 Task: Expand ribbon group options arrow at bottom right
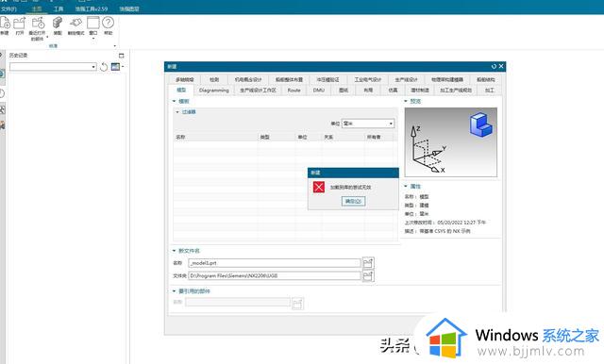tap(115, 46)
